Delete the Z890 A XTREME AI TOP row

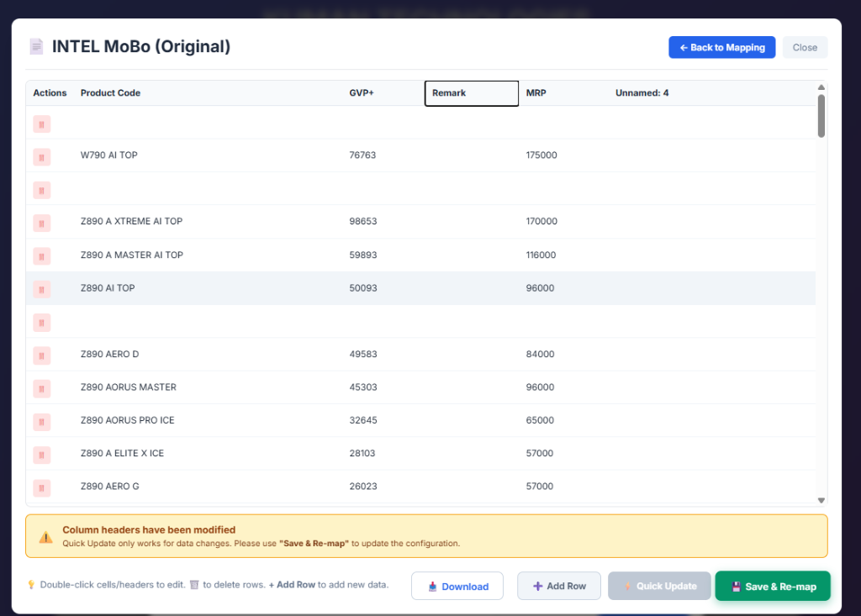click(x=41, y=223)
